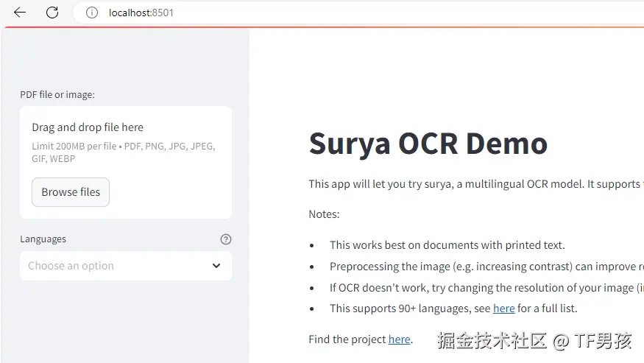Image resolution: width=644 pixels, height=363 pixels.
Task: Click the localhost:8501 address bar
Action: coord(357,13)
